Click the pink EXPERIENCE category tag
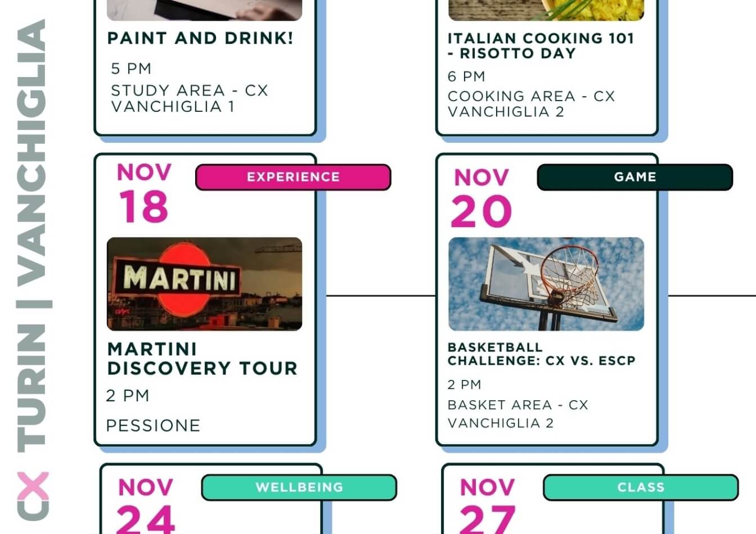 292,177
